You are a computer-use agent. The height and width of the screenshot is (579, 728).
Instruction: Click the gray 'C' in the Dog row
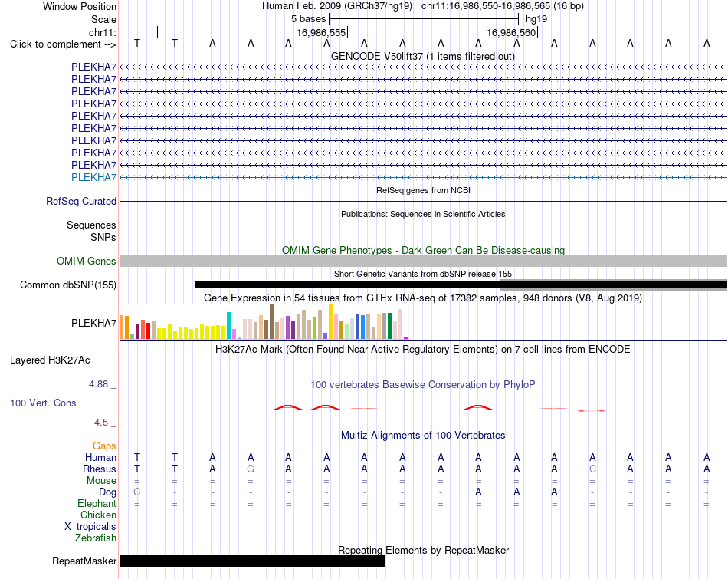[x=136, y=492]
